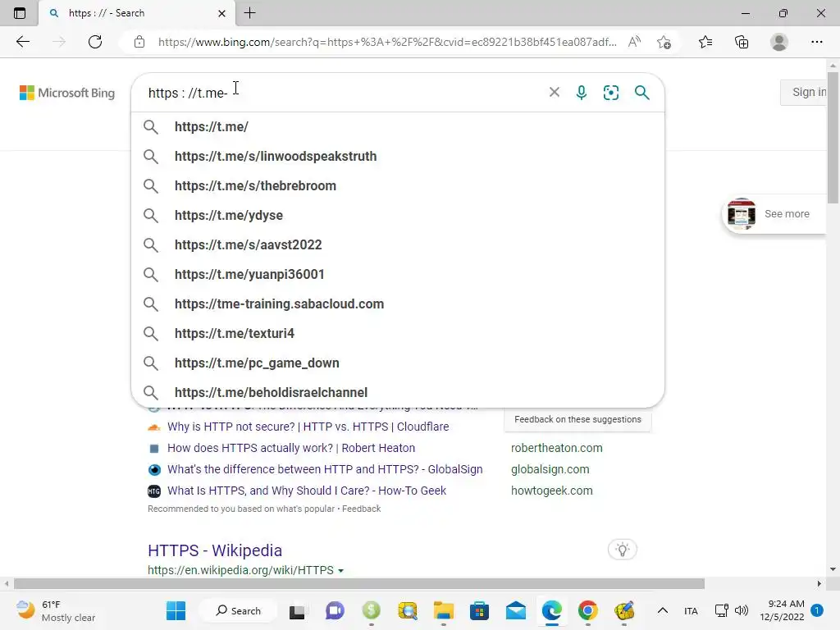The image size is (840, 630).
Task: Open volume control in tray
Action: coord(742,610)
